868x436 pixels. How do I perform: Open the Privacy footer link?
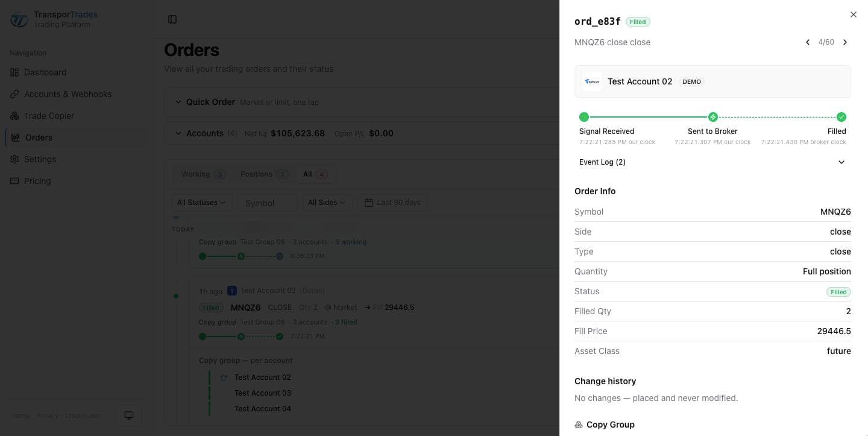pos(48,415)
